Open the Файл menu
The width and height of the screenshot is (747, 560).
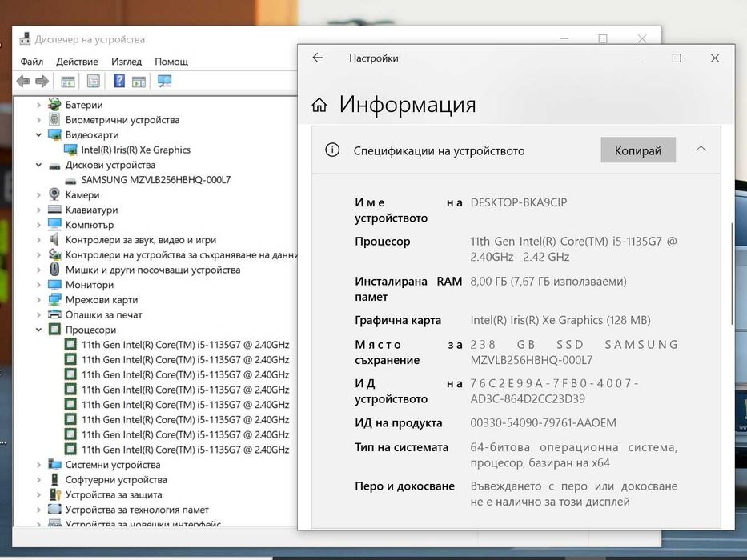(31, 62)
